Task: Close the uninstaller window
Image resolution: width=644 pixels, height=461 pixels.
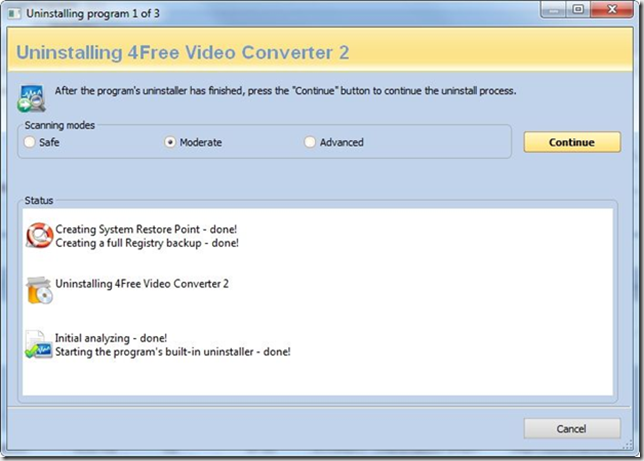Action: pyautogui.click(x=612, y=9)
